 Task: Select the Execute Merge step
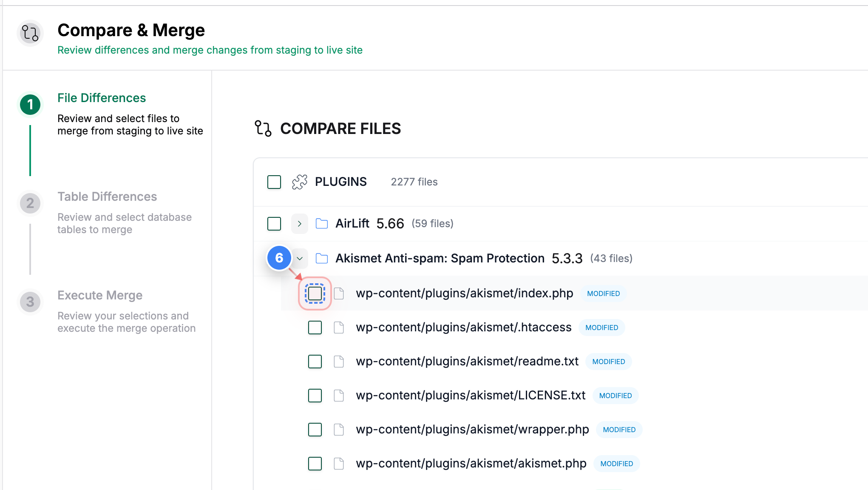100,295
